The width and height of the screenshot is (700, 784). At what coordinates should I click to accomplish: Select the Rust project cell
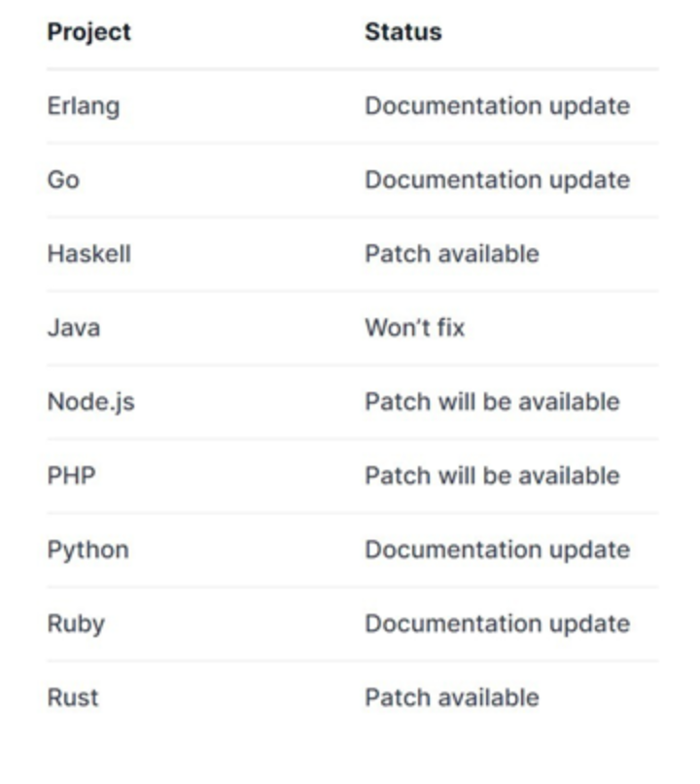tap(73, 698)
